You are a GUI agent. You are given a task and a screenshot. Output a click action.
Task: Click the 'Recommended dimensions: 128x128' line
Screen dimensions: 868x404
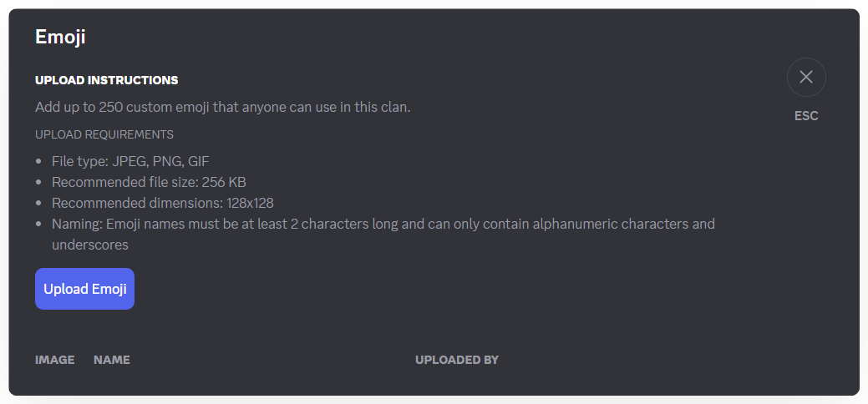click(162, 203)
